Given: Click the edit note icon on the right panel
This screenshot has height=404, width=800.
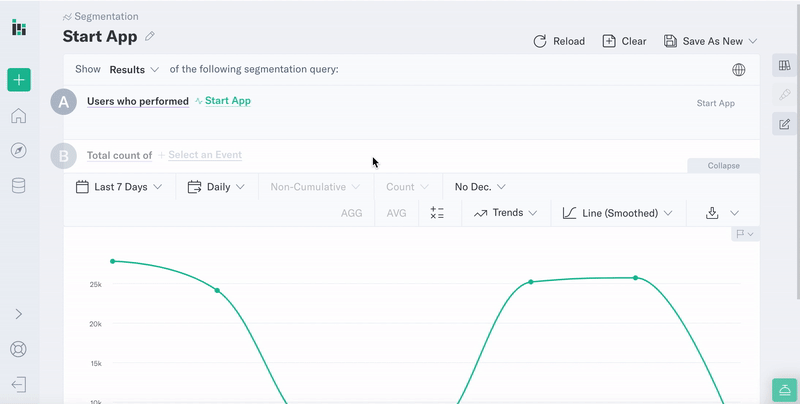Looking at the screenshot, I should [x=784, y=124].
